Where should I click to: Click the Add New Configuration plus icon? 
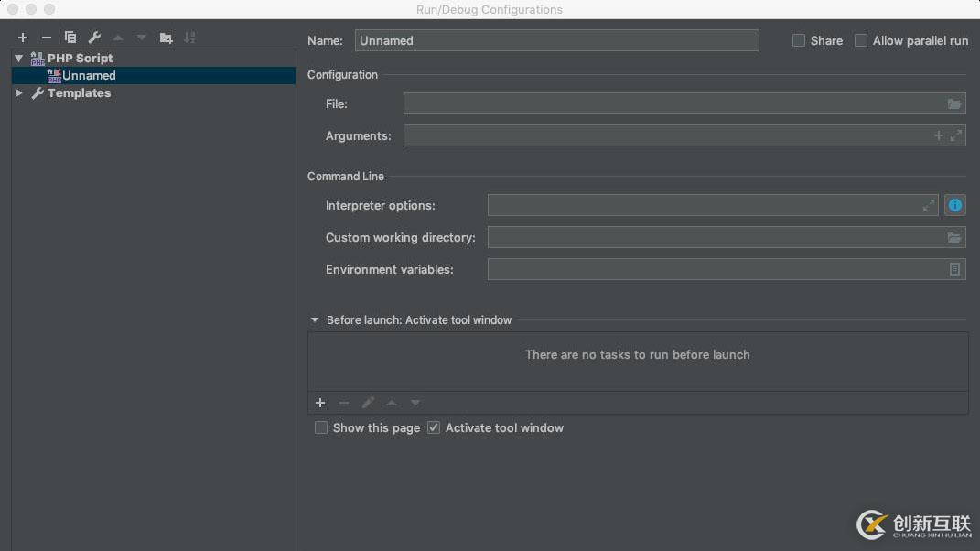(x=23, y=38)
